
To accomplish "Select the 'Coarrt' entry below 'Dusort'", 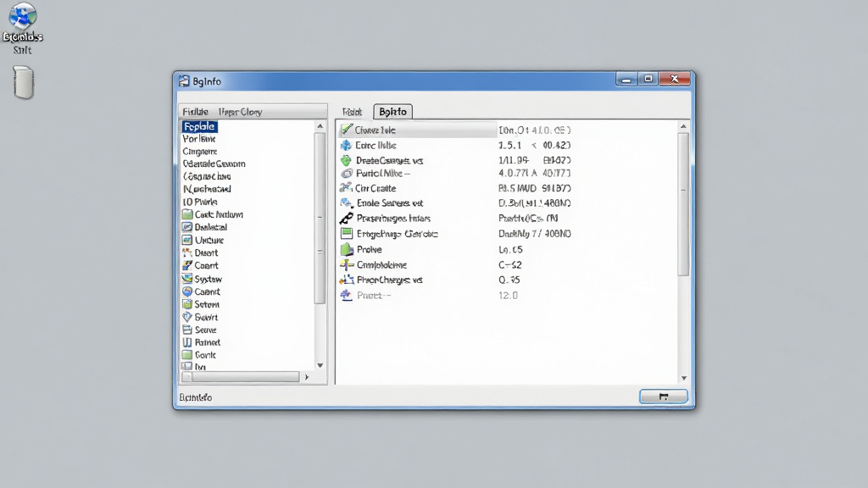I will [206, 265].
